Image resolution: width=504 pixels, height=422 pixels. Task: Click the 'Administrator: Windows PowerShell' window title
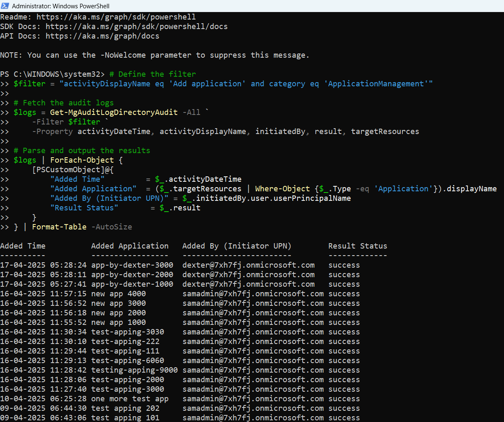pyautogui.click(x=61, y=6)
